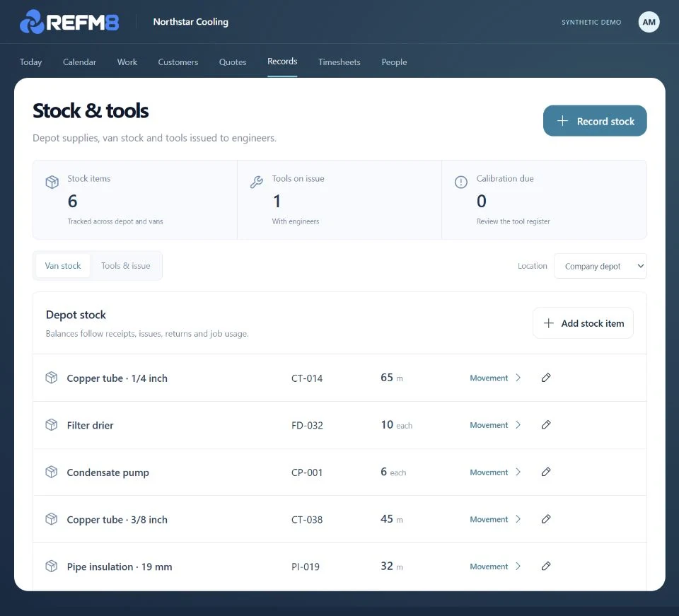Click the REFM8 logo

(x=69, y=22)
